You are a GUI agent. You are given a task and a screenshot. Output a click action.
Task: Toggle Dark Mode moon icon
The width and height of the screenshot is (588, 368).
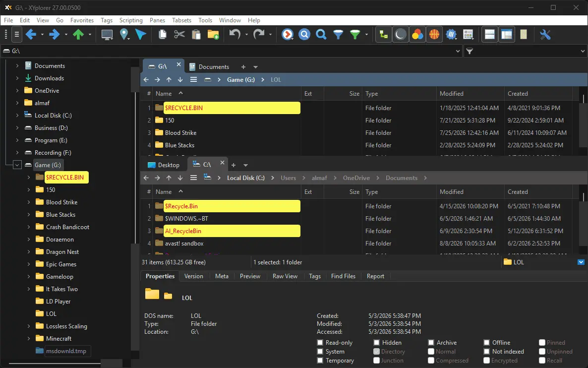[x=401, y=35]
